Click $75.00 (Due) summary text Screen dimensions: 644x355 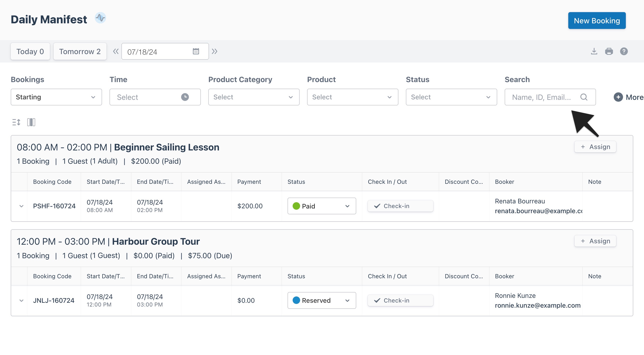[x=210, y=256]
